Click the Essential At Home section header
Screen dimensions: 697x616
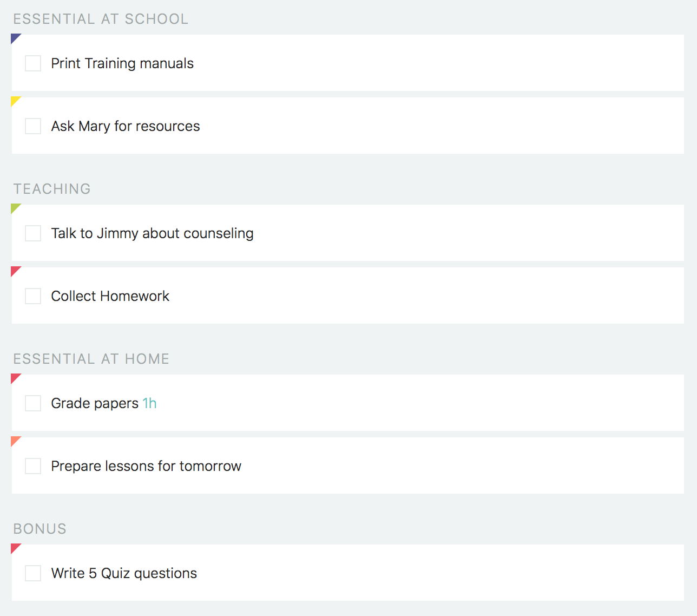click(x=91, y=359)
